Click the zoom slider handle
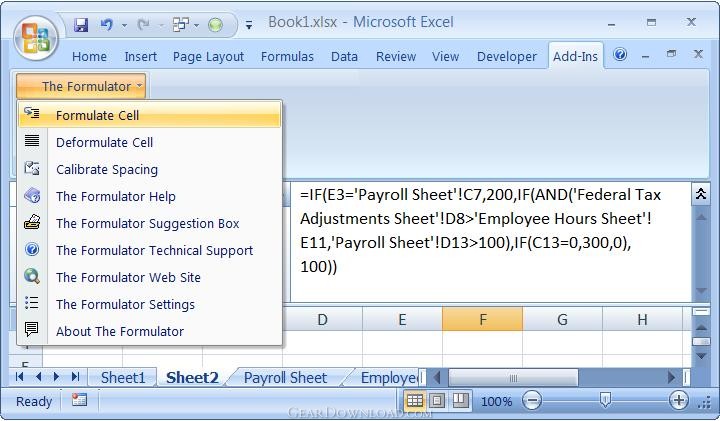 [x=605, y=401]
